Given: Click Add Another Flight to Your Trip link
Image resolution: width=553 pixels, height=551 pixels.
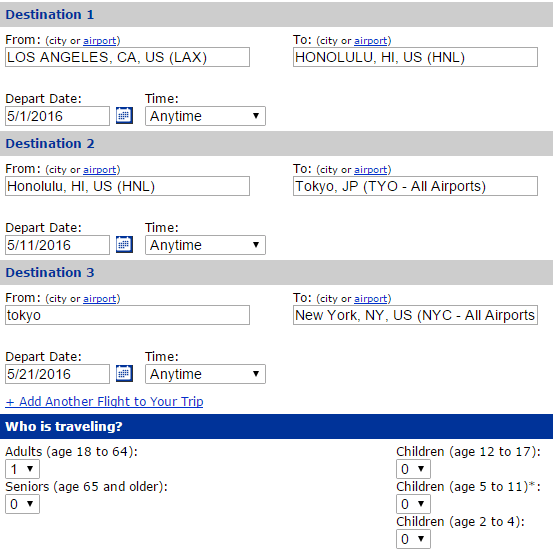Looking at the screenshot, I should click(104, 401).
